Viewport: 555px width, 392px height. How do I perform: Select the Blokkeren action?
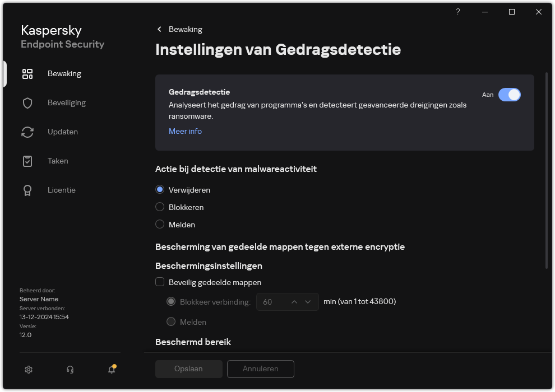point(160,207)
